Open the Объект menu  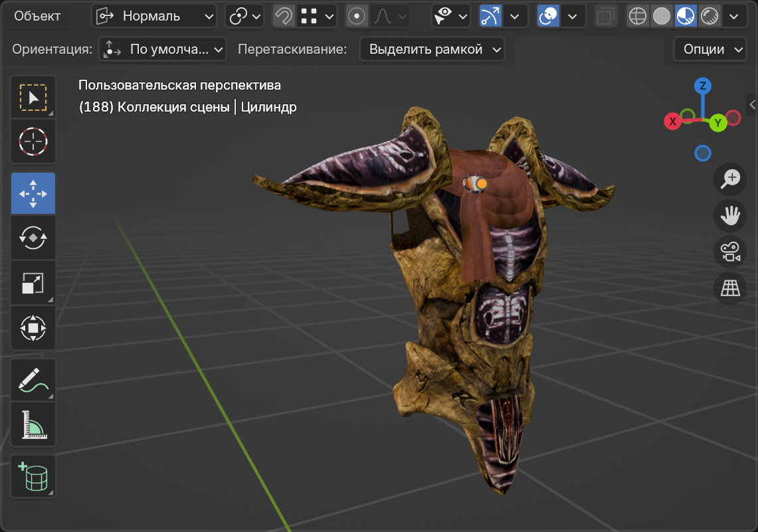37,16
